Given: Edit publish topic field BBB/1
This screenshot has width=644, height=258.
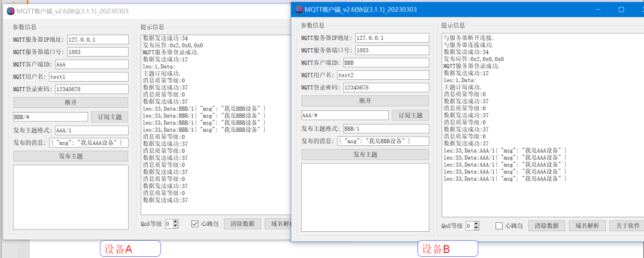Looking at the screenshot, I should pyautogui.click(x=386, y=129).
